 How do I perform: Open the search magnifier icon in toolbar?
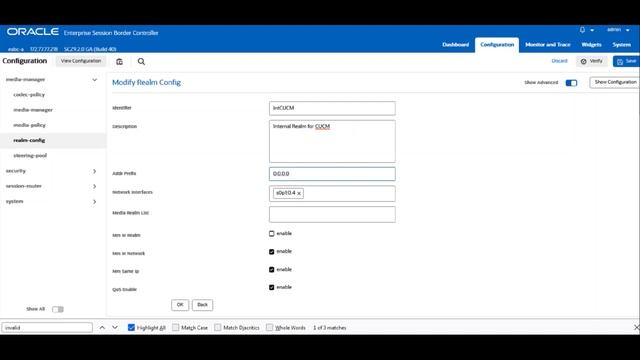[x=141, y=62]
